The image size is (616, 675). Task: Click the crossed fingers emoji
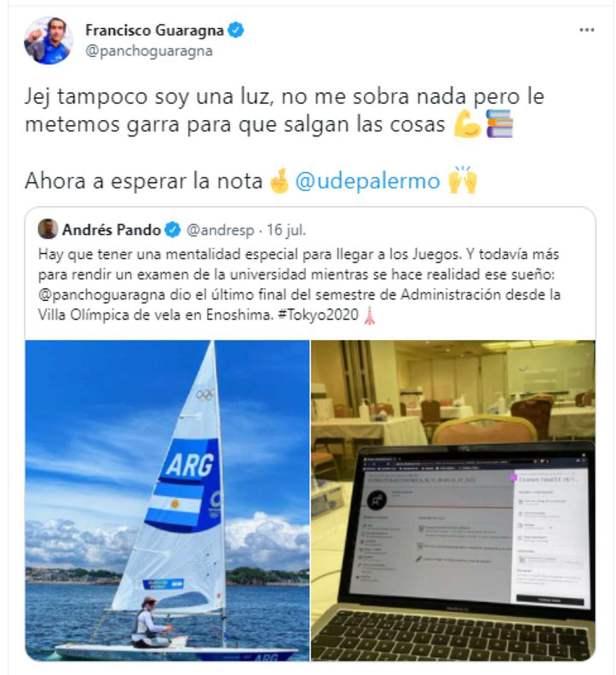[279, 181]
